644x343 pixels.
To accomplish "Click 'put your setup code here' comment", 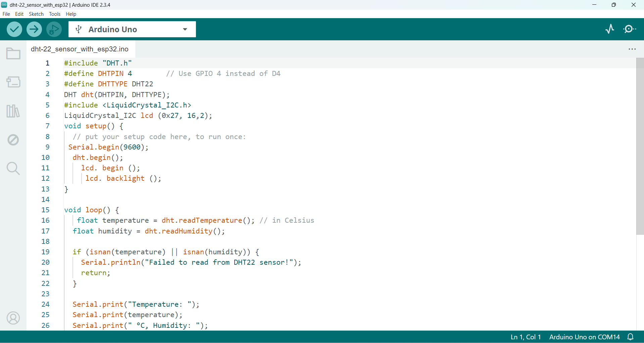I will (x=159, y=137).
